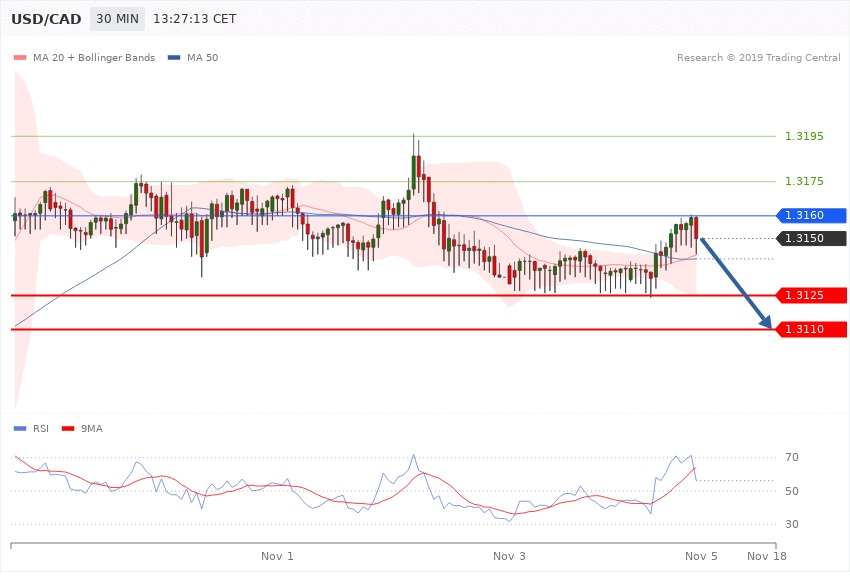The image size is (850, 576).
Task: Click the red 1.3125 support price tag
Action: [x=811, y=295]
